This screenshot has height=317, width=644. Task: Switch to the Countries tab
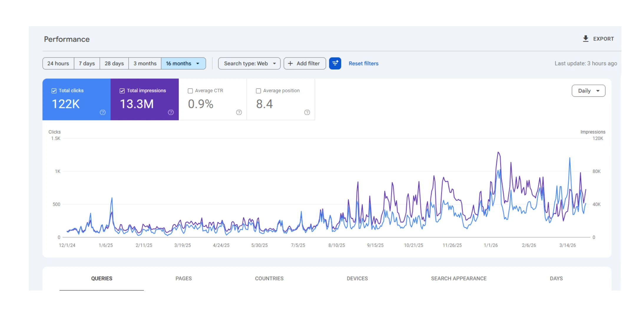click(269, 278)
